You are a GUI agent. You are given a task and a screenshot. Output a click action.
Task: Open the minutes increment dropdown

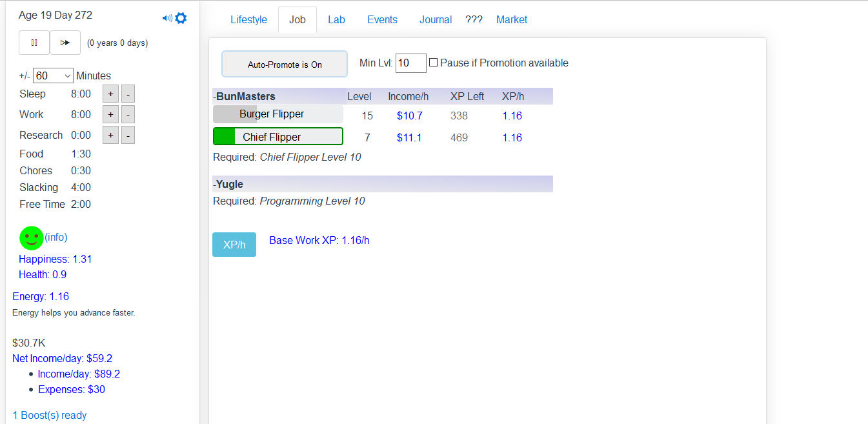(54, 76)
